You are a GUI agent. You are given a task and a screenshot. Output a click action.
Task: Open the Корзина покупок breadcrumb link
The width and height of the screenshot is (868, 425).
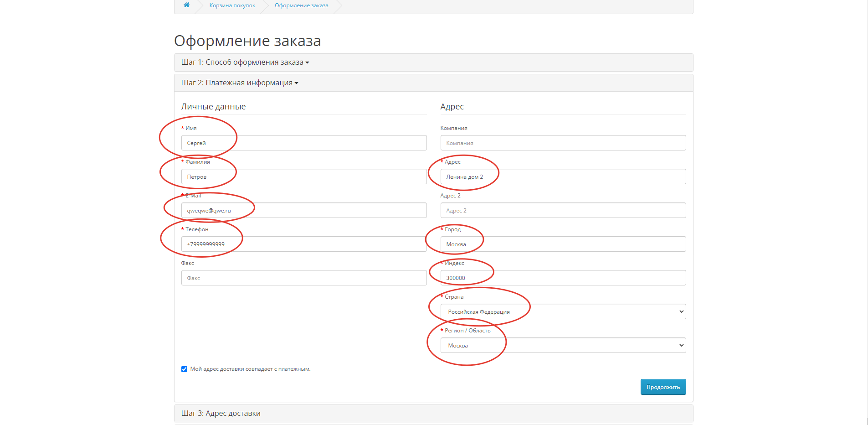[x=232, y=5]
